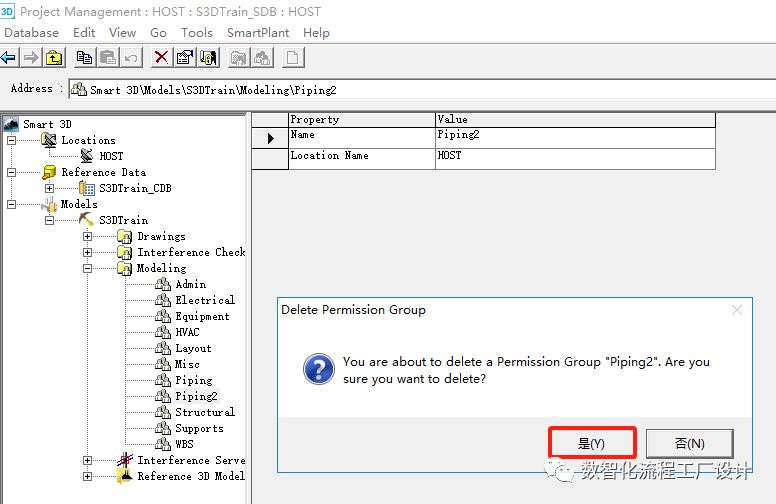
Task: Click the Reference 3D Model icon
Action: click(125, 476)
